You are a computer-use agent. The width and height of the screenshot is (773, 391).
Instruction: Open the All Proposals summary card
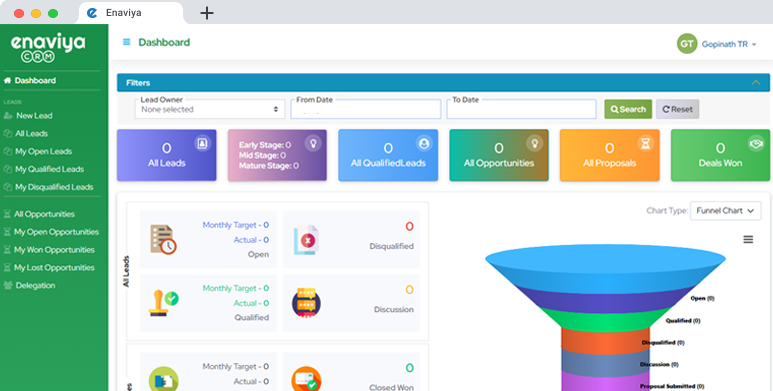pos(610,155)
